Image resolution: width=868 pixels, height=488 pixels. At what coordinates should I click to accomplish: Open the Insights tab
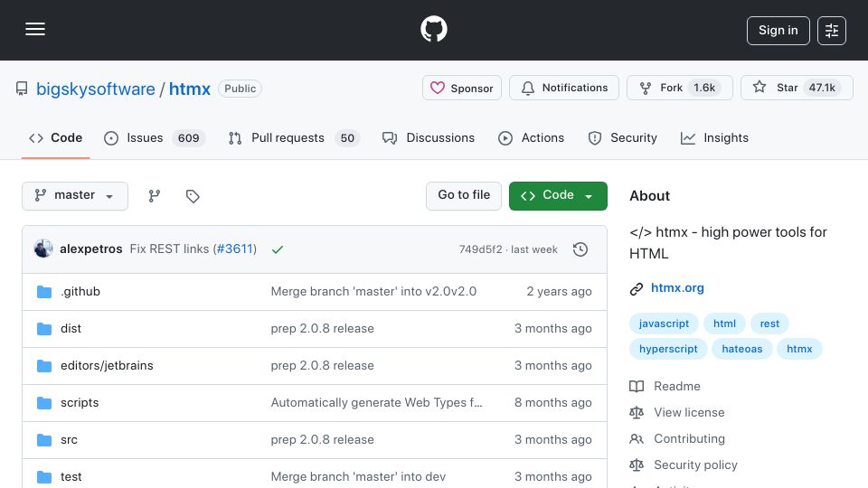714,137
